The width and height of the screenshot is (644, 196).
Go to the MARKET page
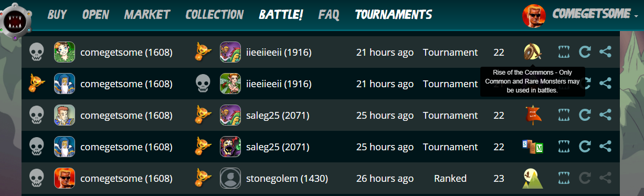(x=147, y=14)
